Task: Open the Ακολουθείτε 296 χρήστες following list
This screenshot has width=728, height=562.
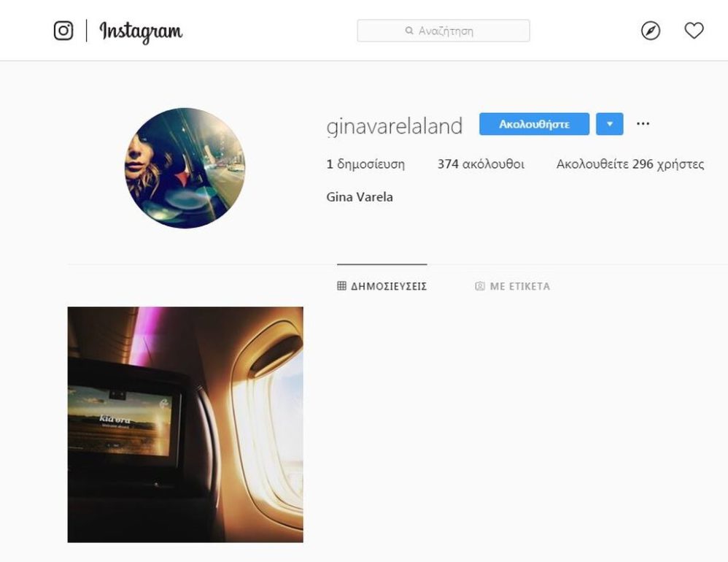Action: click(x=630, y=164)
